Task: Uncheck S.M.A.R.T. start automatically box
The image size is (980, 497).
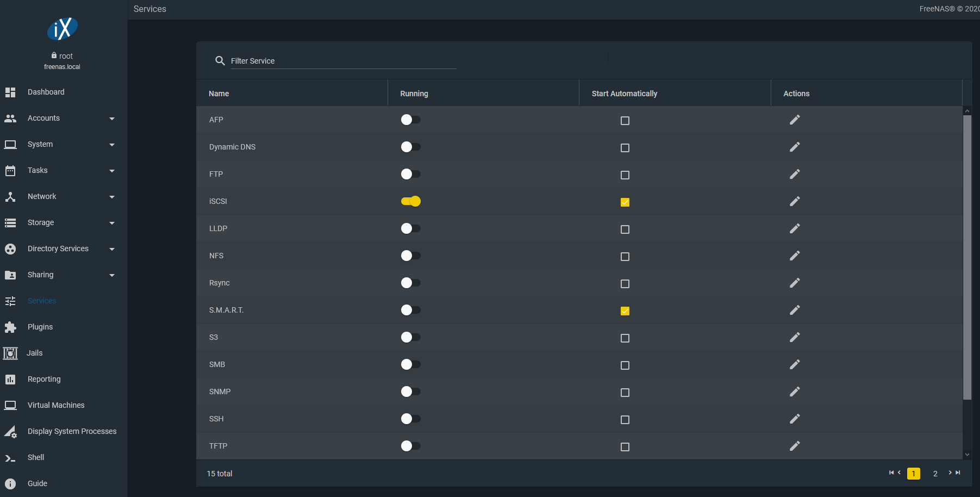Action: tap(625, 311)
